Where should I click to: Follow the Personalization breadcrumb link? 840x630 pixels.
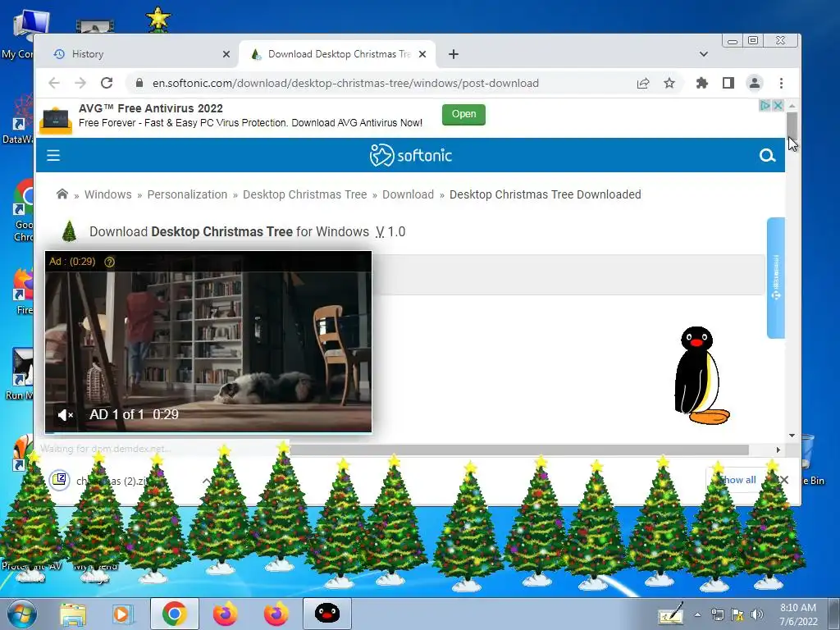click(x=187, y=194)
